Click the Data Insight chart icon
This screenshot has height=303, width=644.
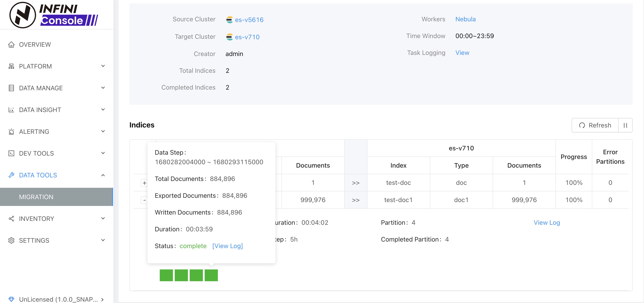(11, 110)
